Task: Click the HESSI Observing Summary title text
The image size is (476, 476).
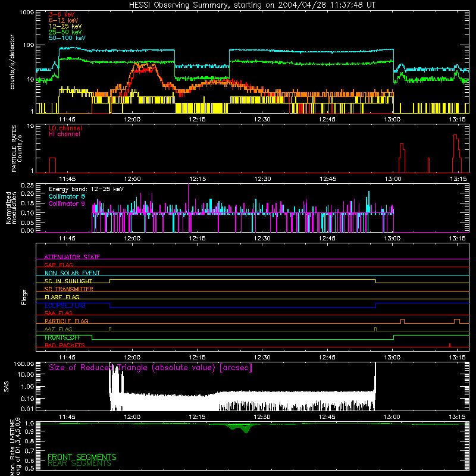Action: pyautogui.click(x=252, y=5)
